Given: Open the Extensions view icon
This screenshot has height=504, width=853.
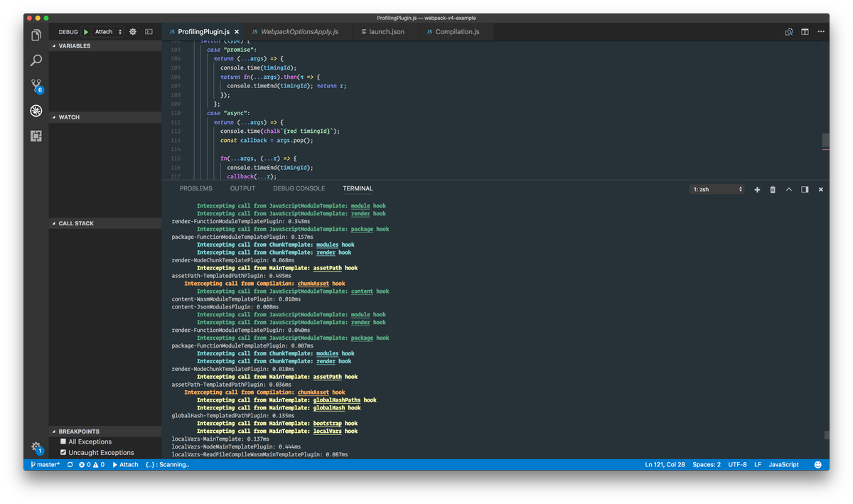Looking at the screenshot, I should pos(36,136).
